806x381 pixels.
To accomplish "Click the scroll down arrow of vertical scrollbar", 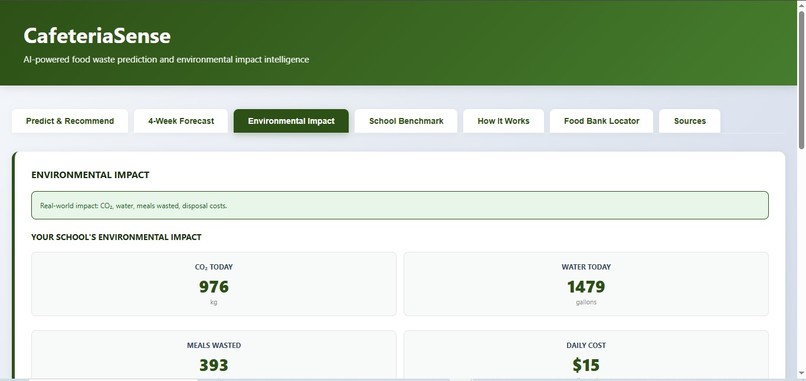I will pos(801,373).
